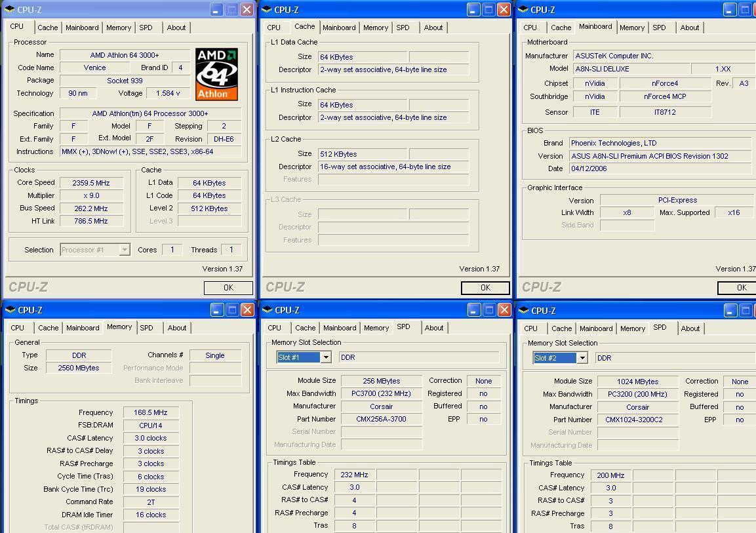
Task: Open Mainboard tab in Slot #2 SPD window
Action: [596, 328]
